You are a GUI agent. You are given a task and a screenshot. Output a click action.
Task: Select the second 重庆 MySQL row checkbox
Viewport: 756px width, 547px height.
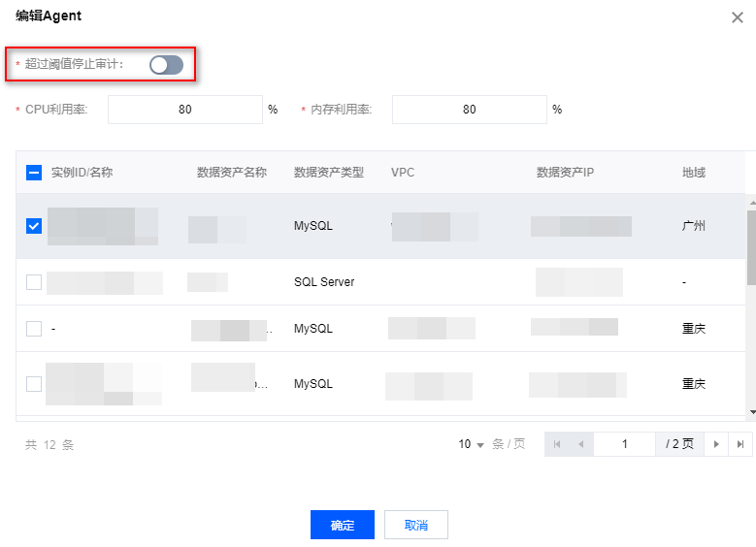coord(34,384)
